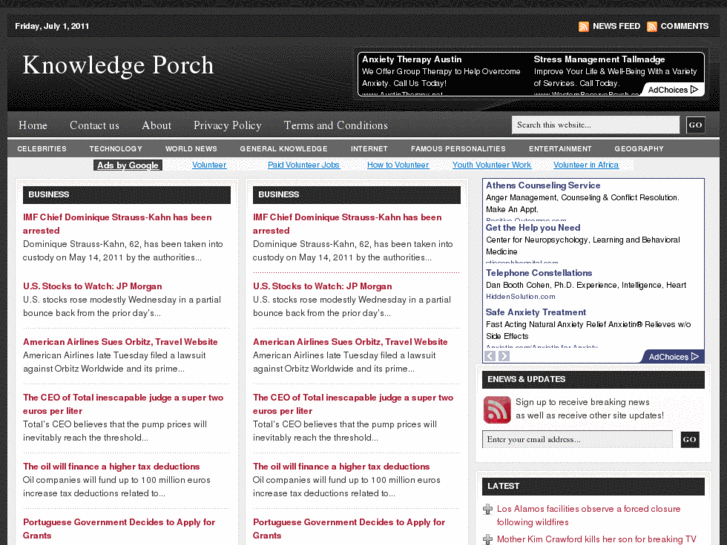Click the left arrow in the sidebar ad
Image resolution: width=727 pixels, height=545 pixels.
490,356
